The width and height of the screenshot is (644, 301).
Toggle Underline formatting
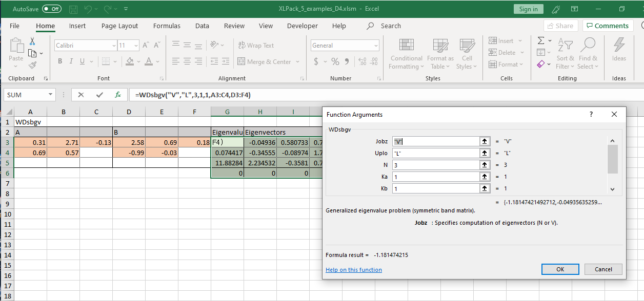coord(82,61)
